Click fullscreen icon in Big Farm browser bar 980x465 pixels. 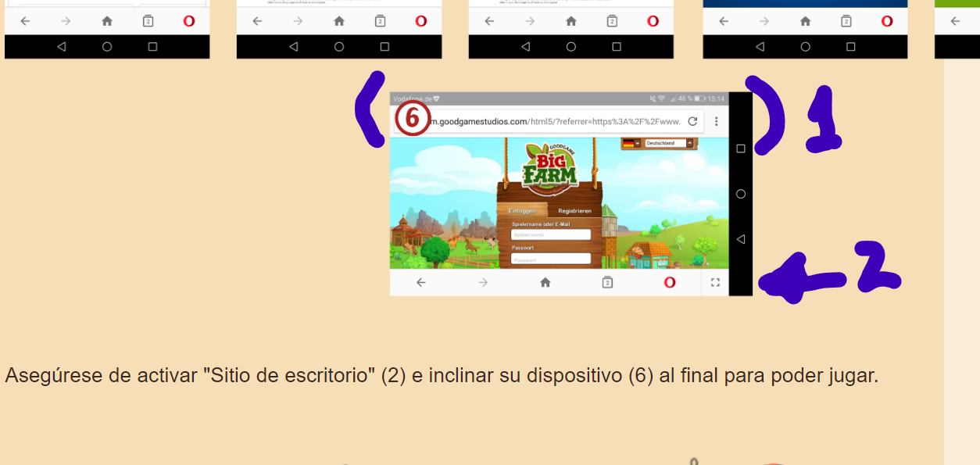click(x=716, y=283)
